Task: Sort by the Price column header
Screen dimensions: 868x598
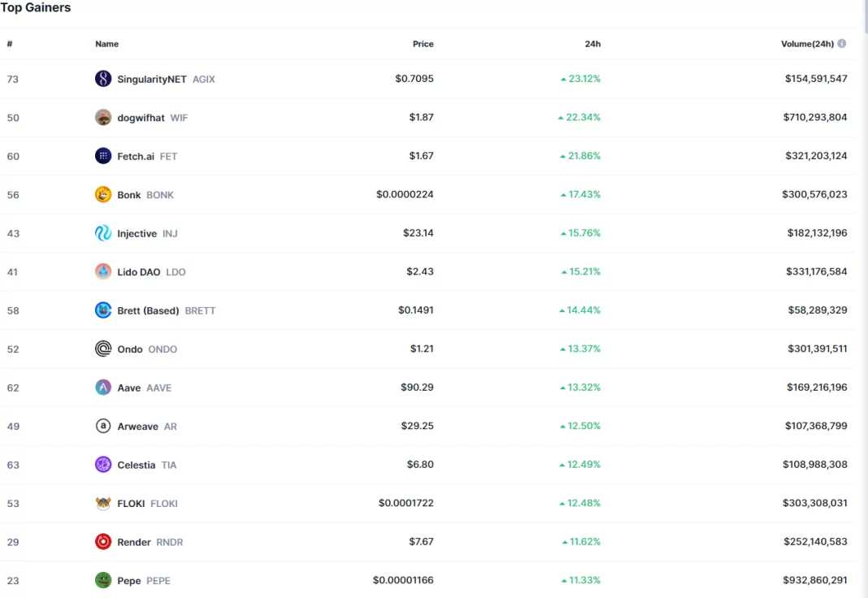Action: (x=423, y=44)
